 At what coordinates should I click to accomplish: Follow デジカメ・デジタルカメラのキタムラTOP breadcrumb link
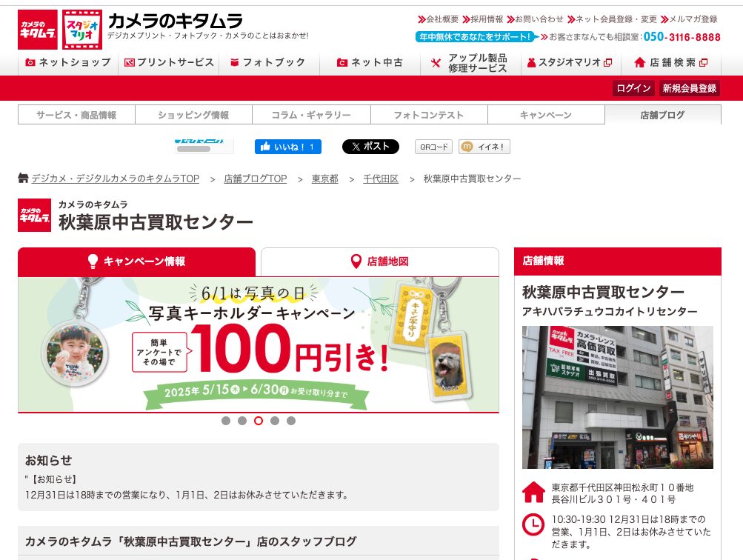point(115,179)
